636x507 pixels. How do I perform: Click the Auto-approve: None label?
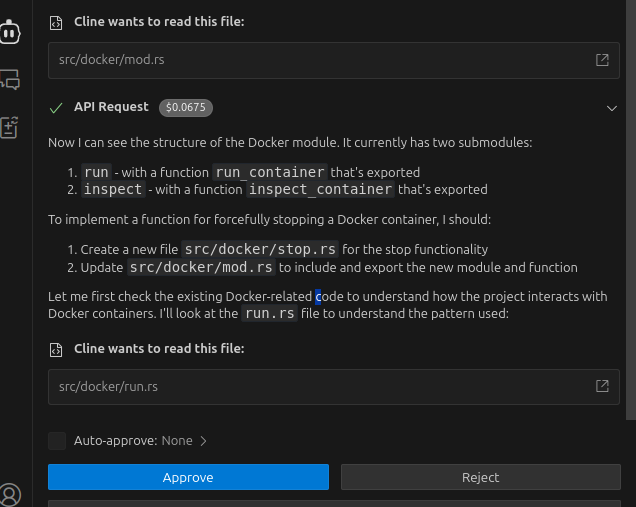point(133,440)
